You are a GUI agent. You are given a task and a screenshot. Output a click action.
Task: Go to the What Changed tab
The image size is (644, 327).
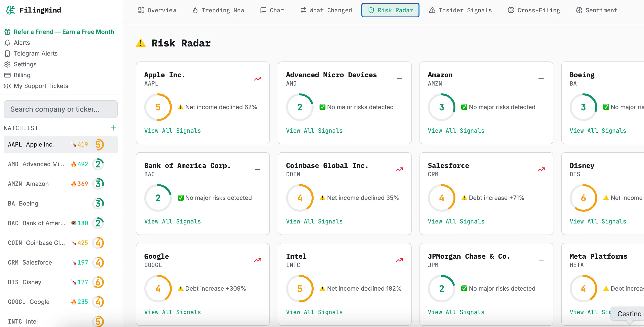point(326,10)
